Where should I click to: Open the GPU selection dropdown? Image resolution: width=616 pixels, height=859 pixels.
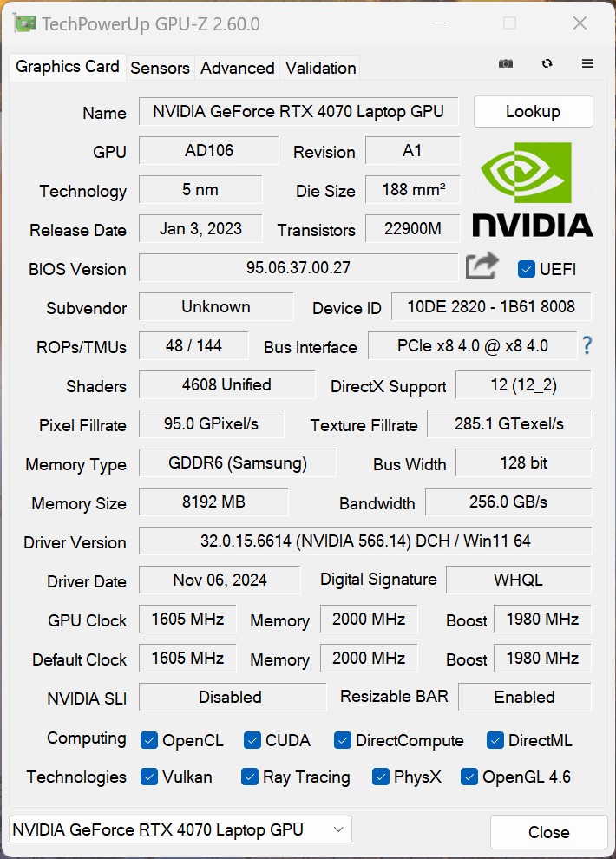click(x=180, y=829)
